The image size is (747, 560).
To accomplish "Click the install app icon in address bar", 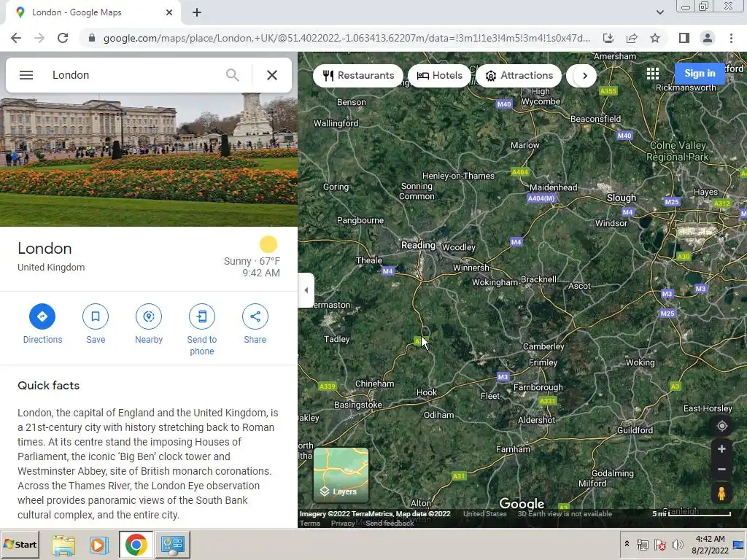I will click(x=608, y=38).
